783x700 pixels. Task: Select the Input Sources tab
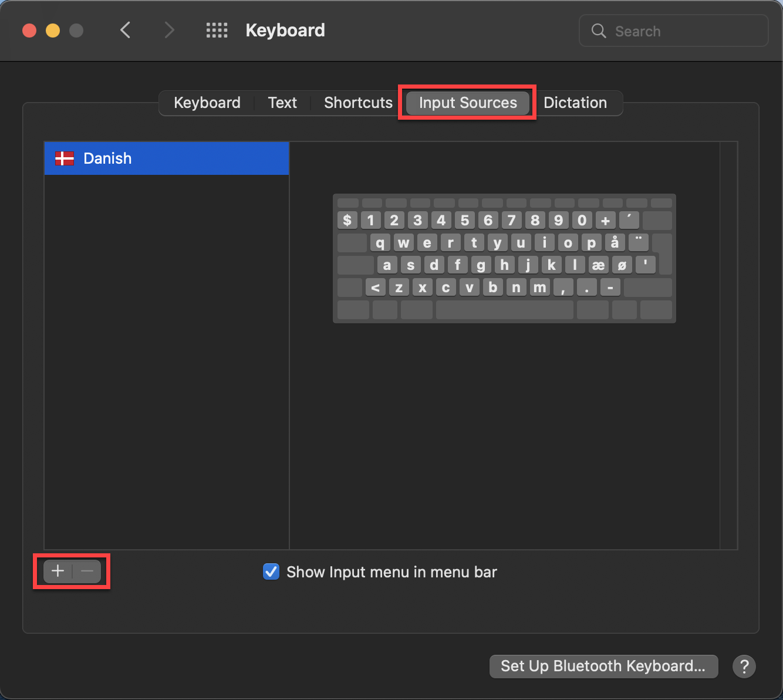click(x=468, y=103)
